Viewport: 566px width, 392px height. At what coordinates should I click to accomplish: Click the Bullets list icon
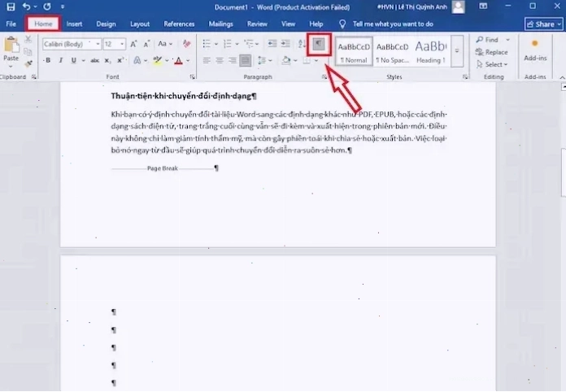click(207, 44)
